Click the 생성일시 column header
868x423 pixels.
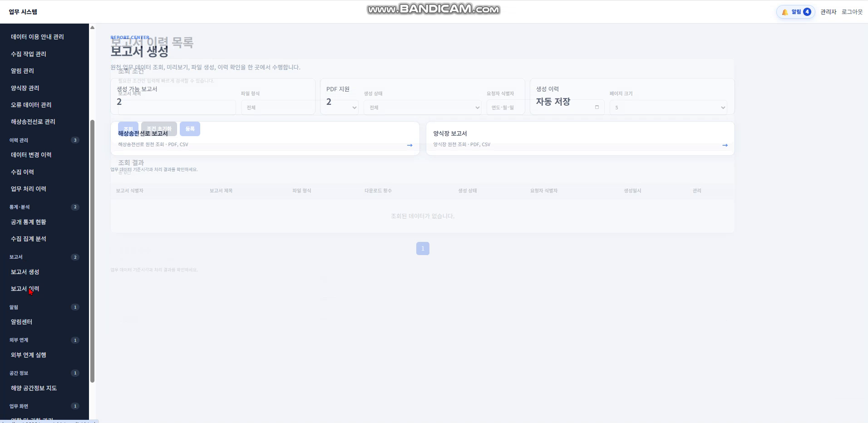pyautogui.click(x=632, y=191)
